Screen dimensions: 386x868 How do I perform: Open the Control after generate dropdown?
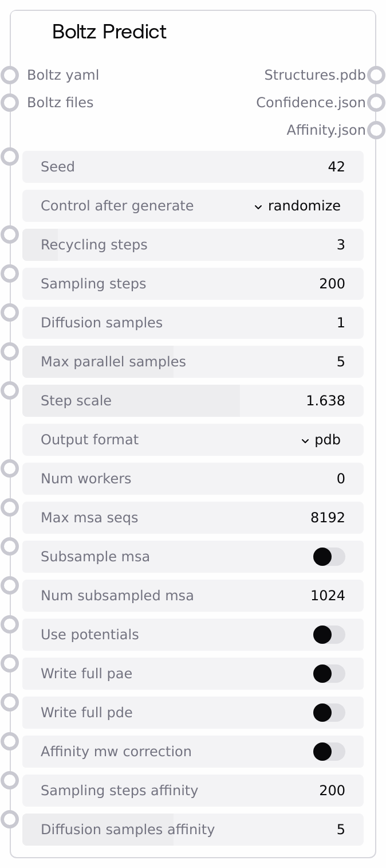[x=298, y=206]
